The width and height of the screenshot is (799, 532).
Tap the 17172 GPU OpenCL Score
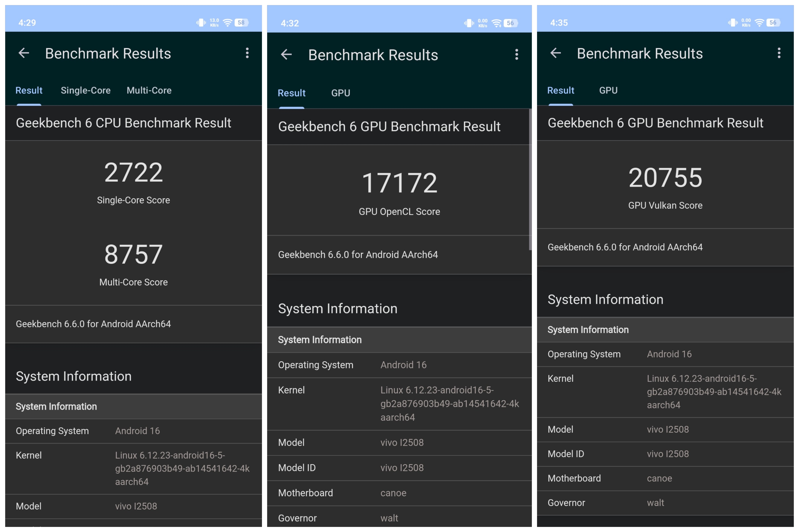coord(399,183)
